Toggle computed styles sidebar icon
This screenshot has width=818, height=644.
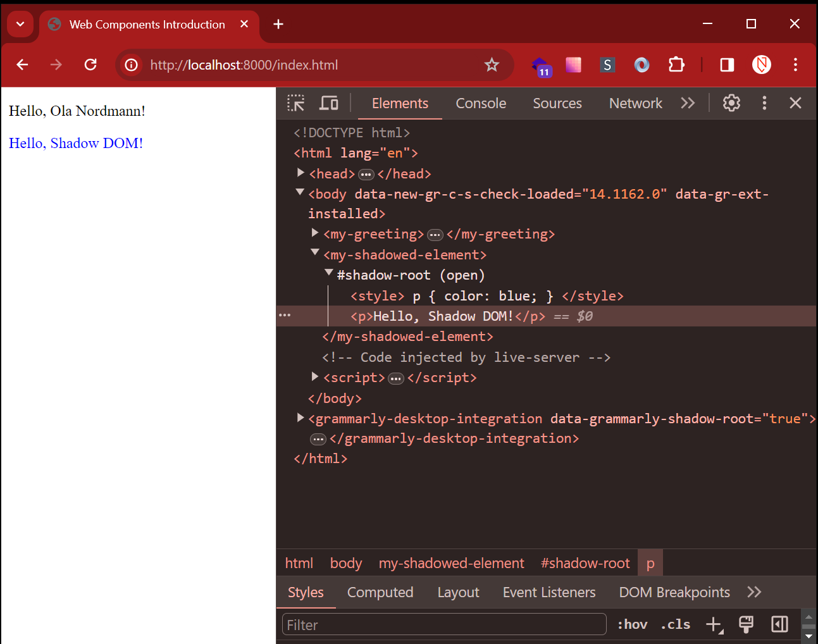[779, 624]
